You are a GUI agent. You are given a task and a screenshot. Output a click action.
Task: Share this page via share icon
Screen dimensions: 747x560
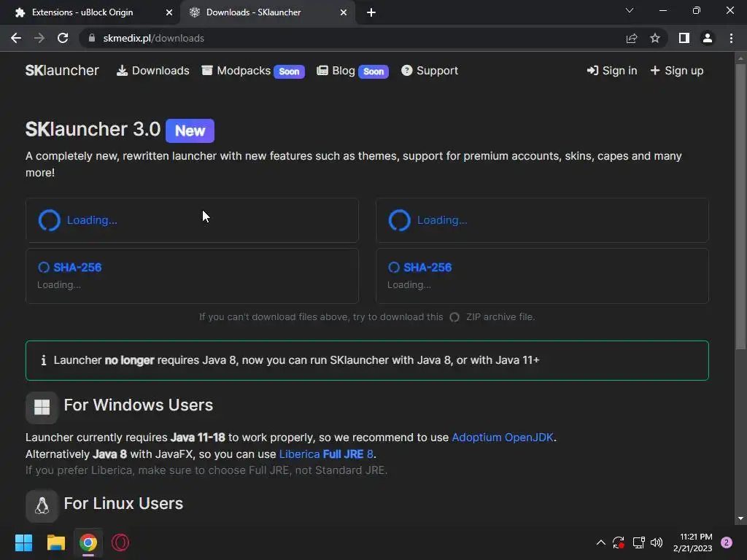(632, 38)
